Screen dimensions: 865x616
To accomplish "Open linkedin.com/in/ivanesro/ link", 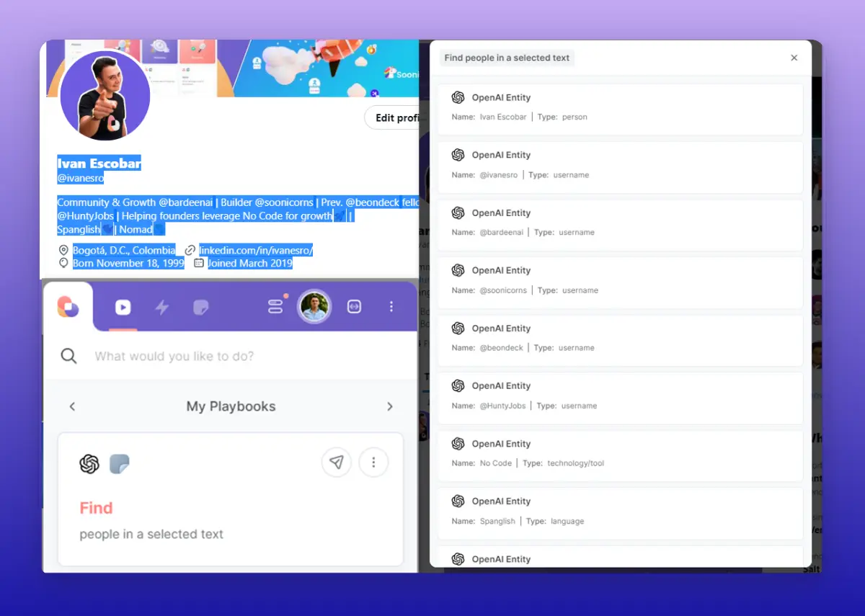I will click(x=256, y=250).
